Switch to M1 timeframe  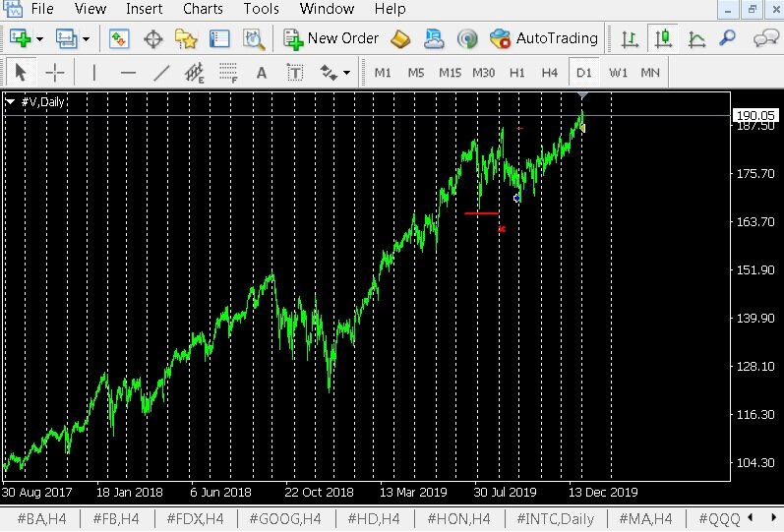[x=383, y=73]
